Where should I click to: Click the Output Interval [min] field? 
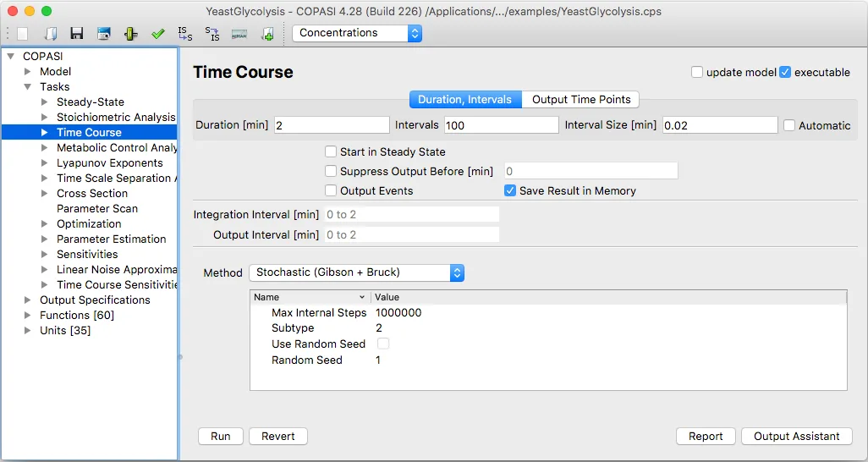coord(412,235)
